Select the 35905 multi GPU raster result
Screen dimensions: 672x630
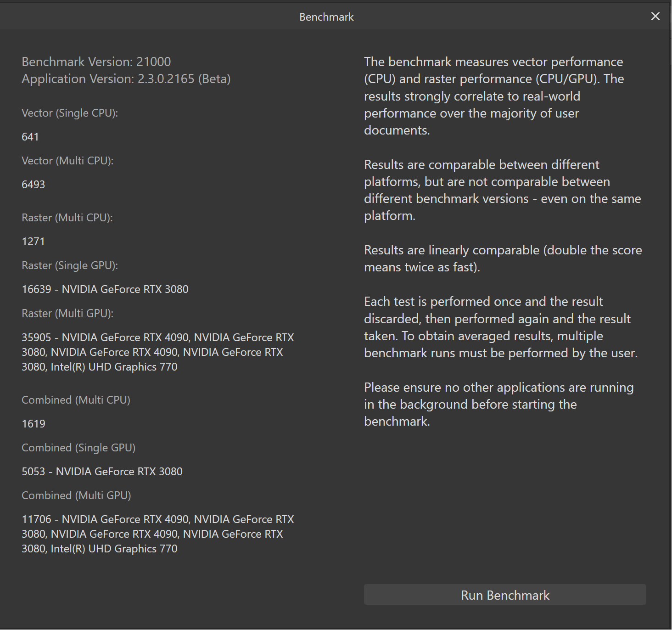click(x=158, y=352)
